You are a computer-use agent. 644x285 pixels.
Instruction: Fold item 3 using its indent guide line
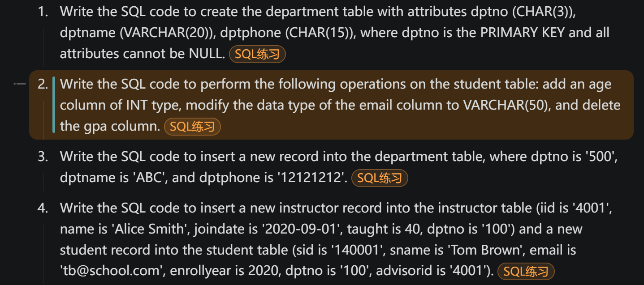(x=43, y=181)
